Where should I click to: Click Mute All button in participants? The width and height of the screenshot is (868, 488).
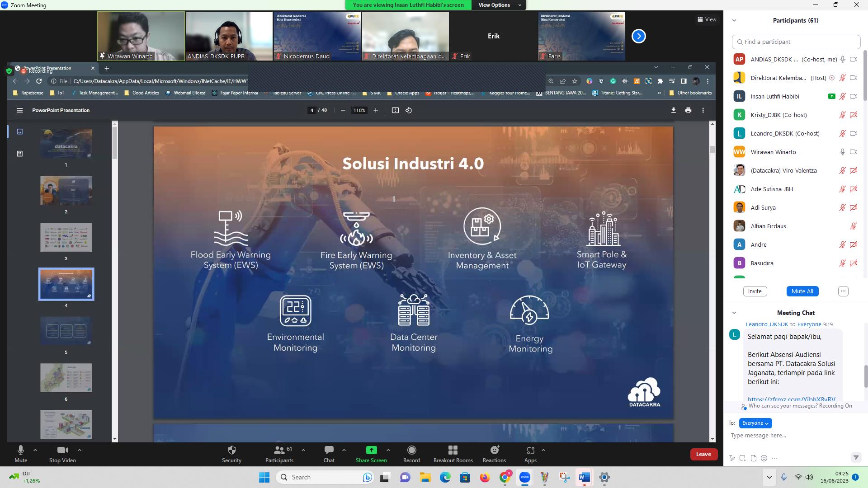click(802, 291)
